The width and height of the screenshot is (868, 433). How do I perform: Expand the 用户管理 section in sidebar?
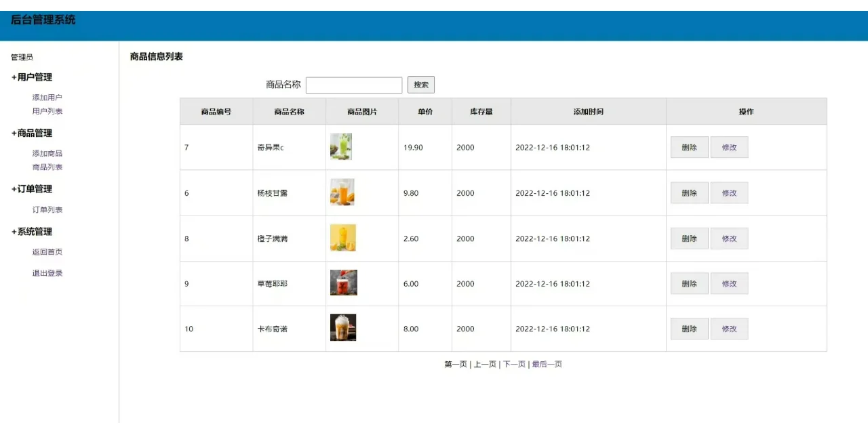(x=32, y=77)
